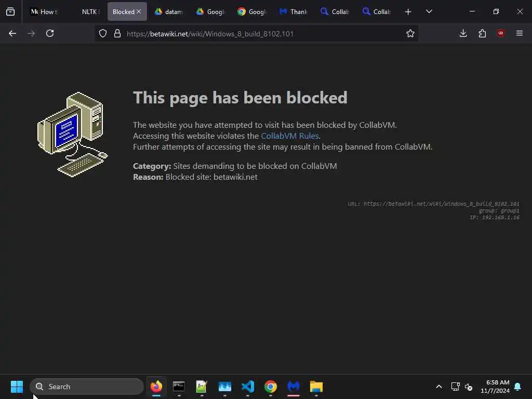Viewport: 532px width, 399px height.
Task: Switch to the first Googl Drive tab
Action: (210, 11)
